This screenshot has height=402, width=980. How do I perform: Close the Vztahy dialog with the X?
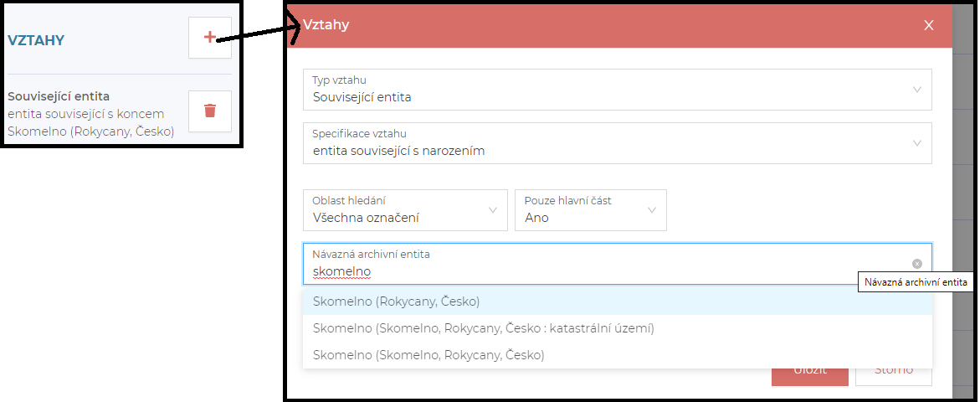pos(928,25)
